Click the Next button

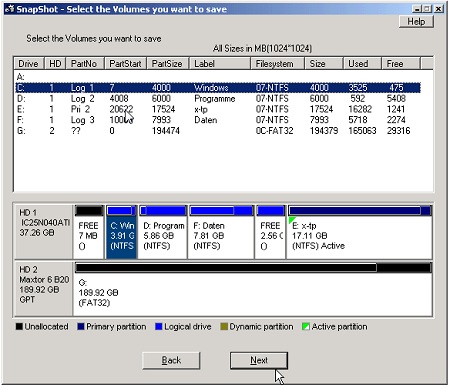coord(259,360)
